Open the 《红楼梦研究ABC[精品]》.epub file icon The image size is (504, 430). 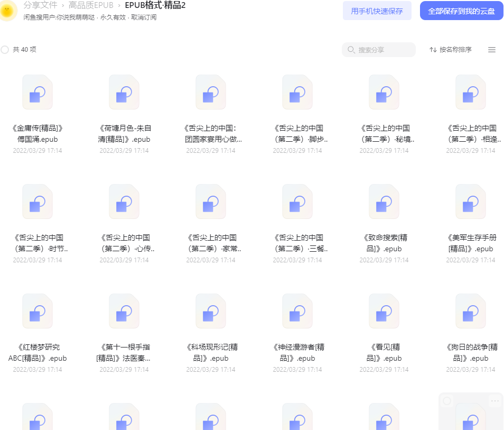(x=38, y=311)
